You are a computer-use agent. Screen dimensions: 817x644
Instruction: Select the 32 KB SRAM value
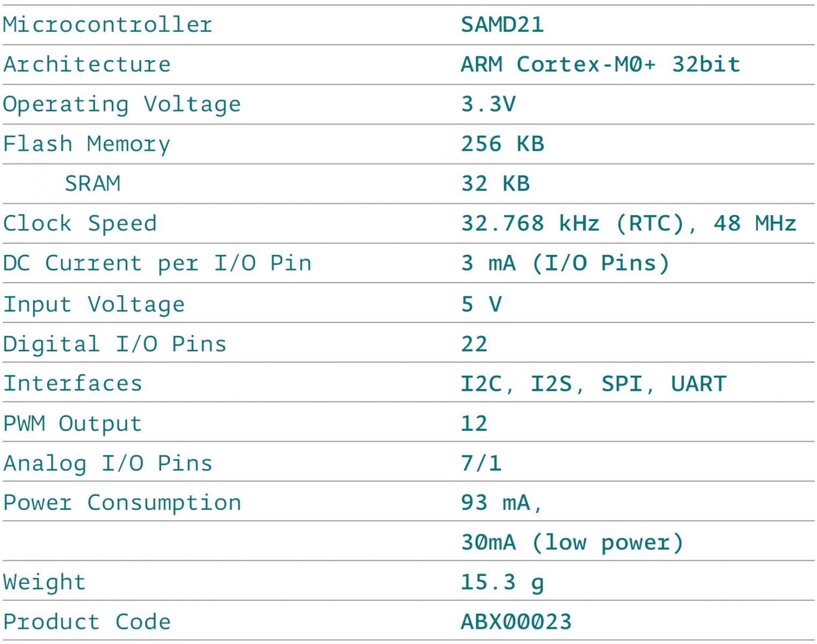[x=495, y=184]
